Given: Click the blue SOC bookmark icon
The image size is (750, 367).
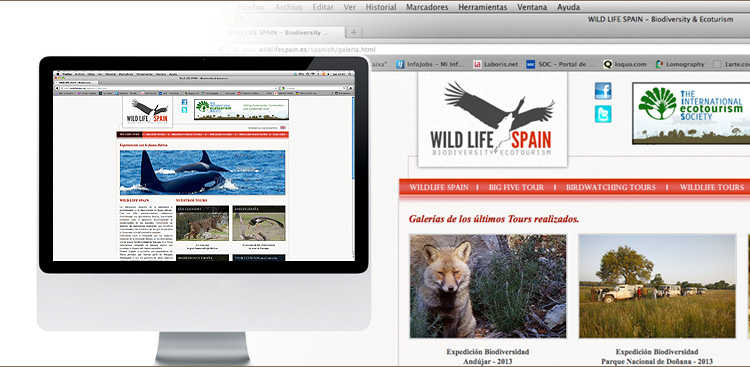Looking at the screenshot, I should click(530, 64).
